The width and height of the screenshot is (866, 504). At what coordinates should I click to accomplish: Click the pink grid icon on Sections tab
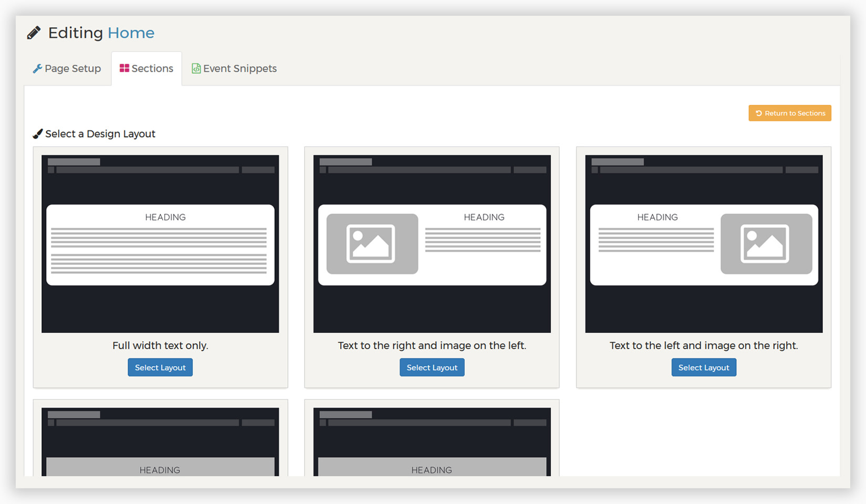[124, 68]
